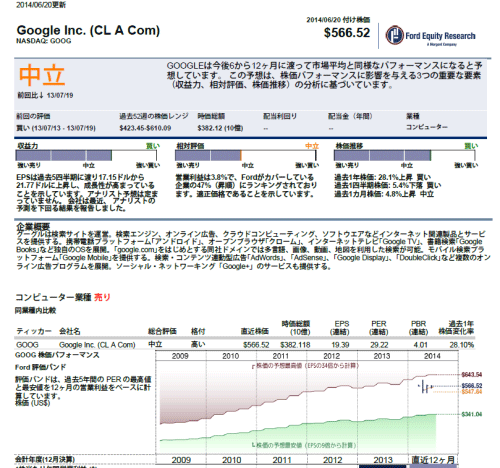Screen dimensions: 500x468
Task: Click the 株価推移 section heading
Action: [349, 146]
